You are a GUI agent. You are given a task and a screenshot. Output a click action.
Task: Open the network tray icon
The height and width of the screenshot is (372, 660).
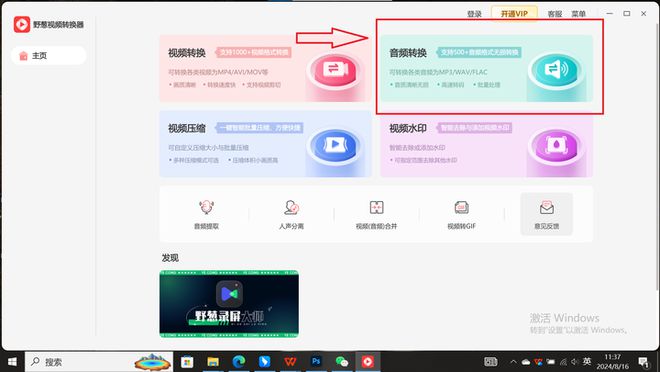(563, 362)
